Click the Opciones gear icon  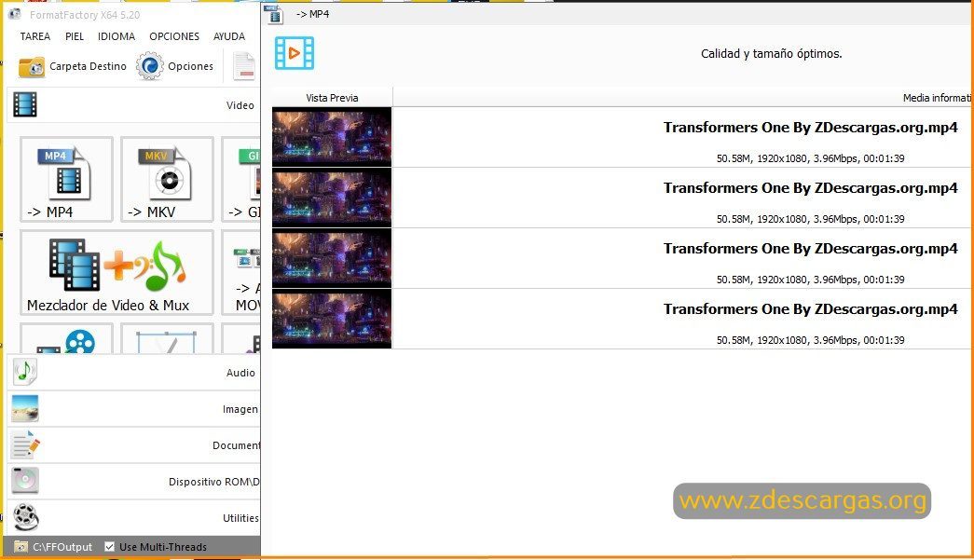tap(150, 66)
